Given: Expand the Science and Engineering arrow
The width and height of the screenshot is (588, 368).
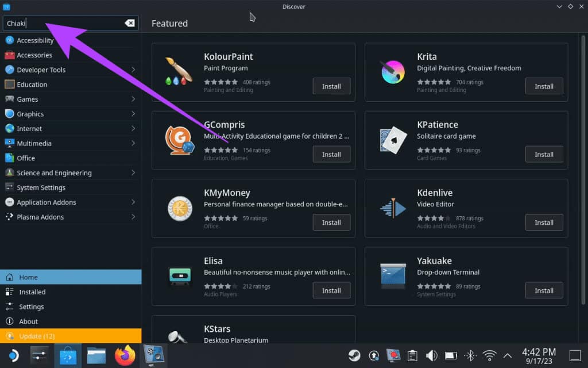Looking at the screenshot, I should click(133, 172).
